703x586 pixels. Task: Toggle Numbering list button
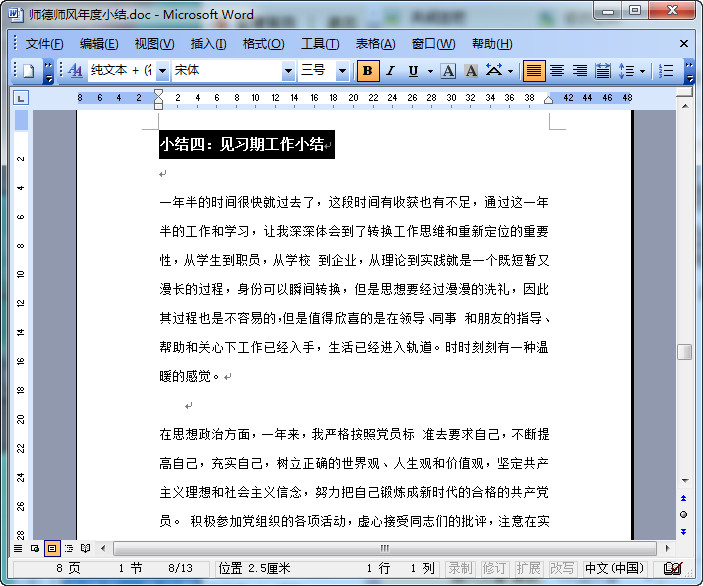coord(666,71)
